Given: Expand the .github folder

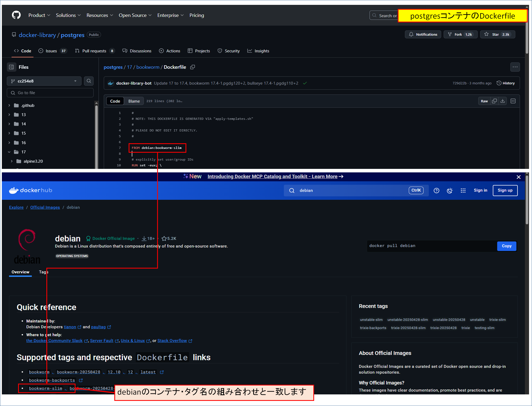Looking at the screenshot, I should [x=9, y=105].
